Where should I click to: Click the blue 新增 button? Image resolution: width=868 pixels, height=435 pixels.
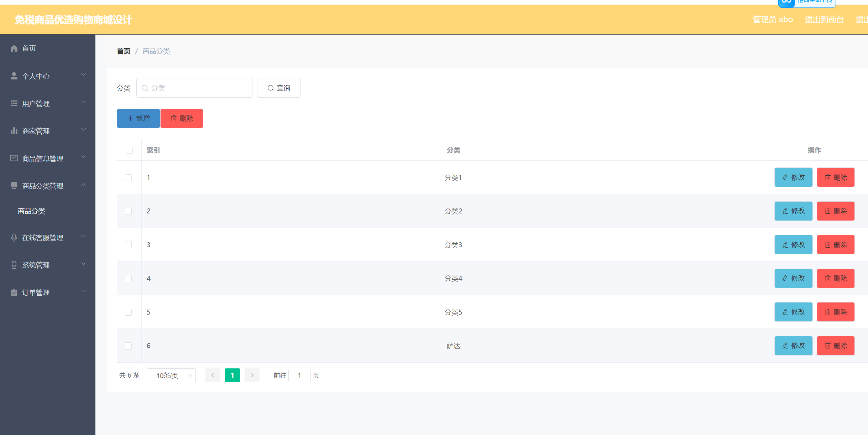[138, 118]
